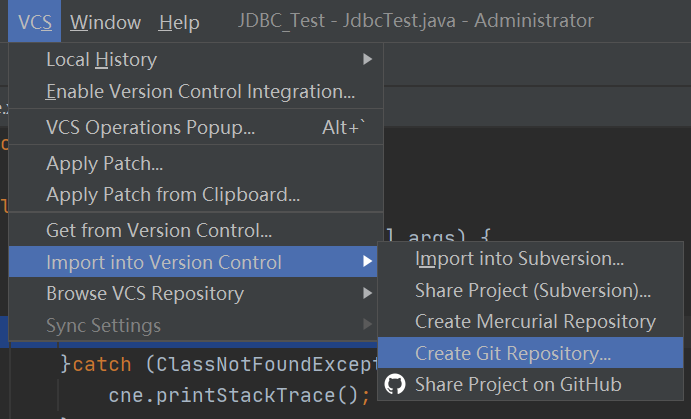This screenshot has height=419, width=691.
Task: Open the VCS menu
Action: click(35, 22)
